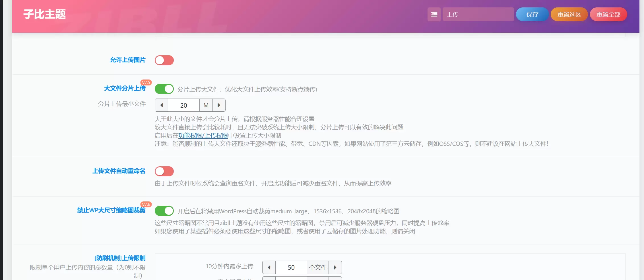Click the 10分钟内最多上传 value field showing 50
Image resolution: width=644 pixels, height=280 pixels.
pyautogui.click(x=291, y=267)
